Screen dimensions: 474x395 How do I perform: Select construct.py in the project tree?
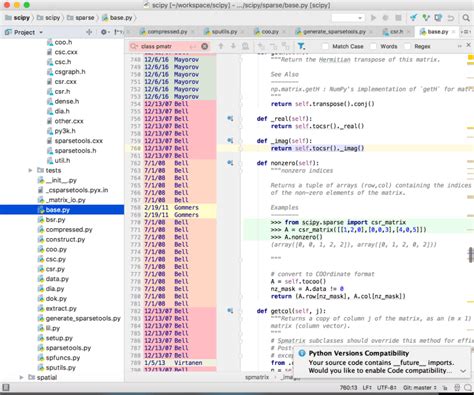pyautogui.click(x=61, y=239)
